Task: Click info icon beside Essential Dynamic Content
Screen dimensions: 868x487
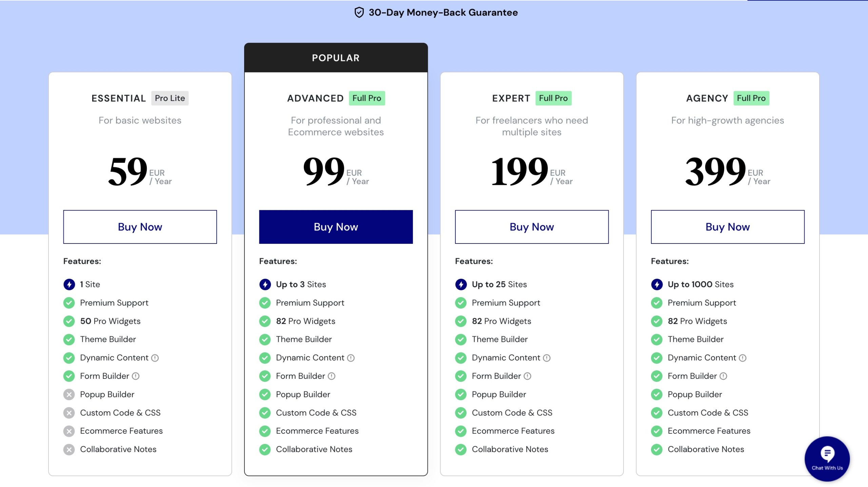Action: (155, 358)
